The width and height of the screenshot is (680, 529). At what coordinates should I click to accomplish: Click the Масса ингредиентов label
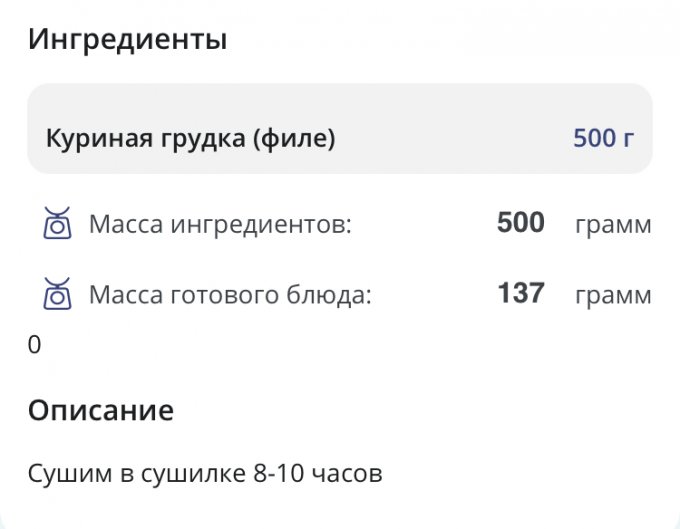point(220,224)
